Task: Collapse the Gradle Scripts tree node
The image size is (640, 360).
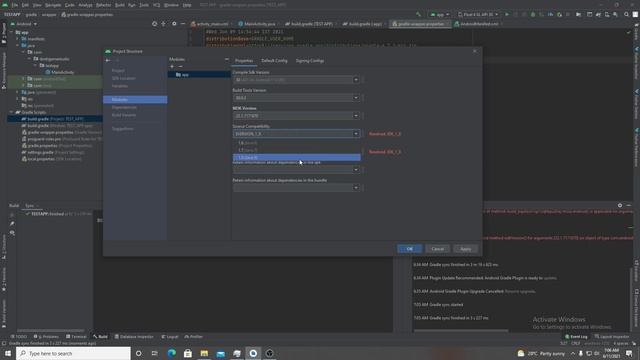Action: tap(12, 112)
